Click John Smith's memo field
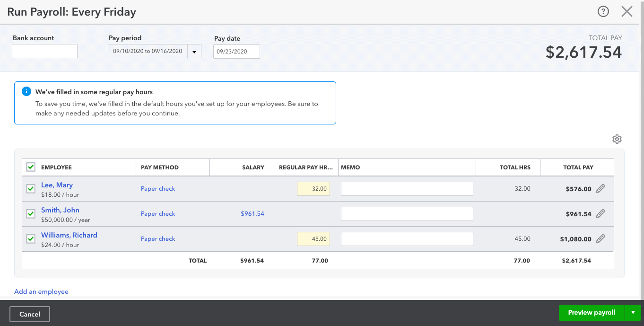 [x=407, y=214]
